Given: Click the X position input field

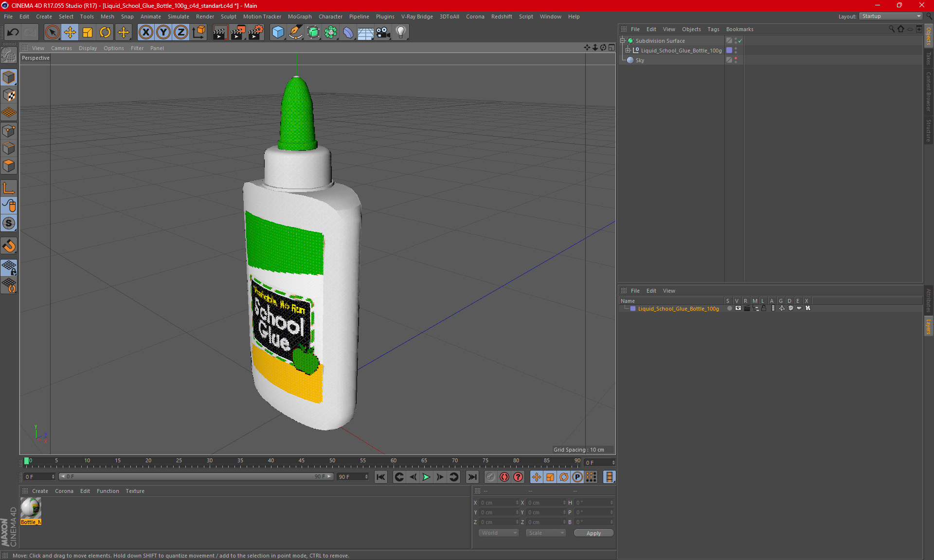Looking at the screenshot, I should coord(499,503).
